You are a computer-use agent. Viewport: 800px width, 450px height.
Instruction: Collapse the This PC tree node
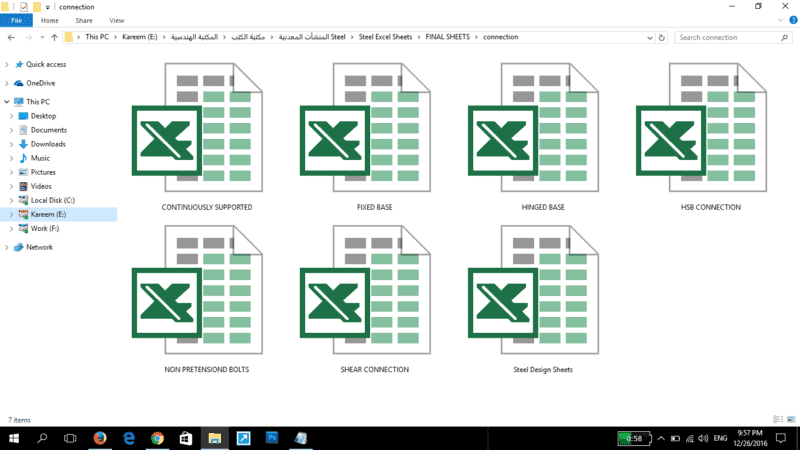click(x=7, y=102)
